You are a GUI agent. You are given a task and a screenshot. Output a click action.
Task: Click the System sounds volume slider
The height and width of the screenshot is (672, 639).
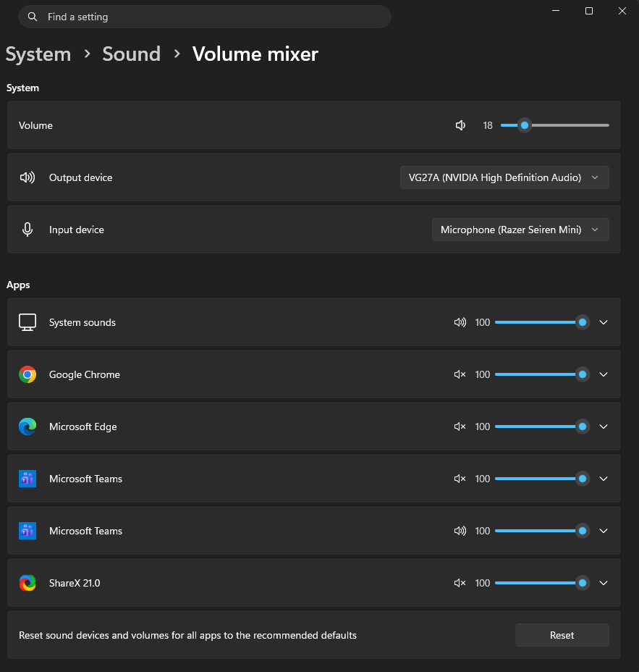tap(542, 322)
